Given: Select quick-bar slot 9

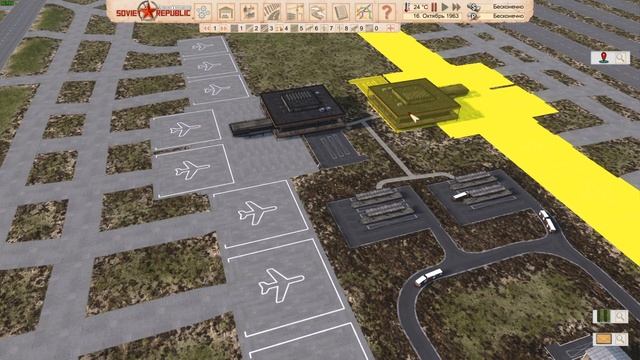Looking at the screenshot, I should [x=358, y=28].
